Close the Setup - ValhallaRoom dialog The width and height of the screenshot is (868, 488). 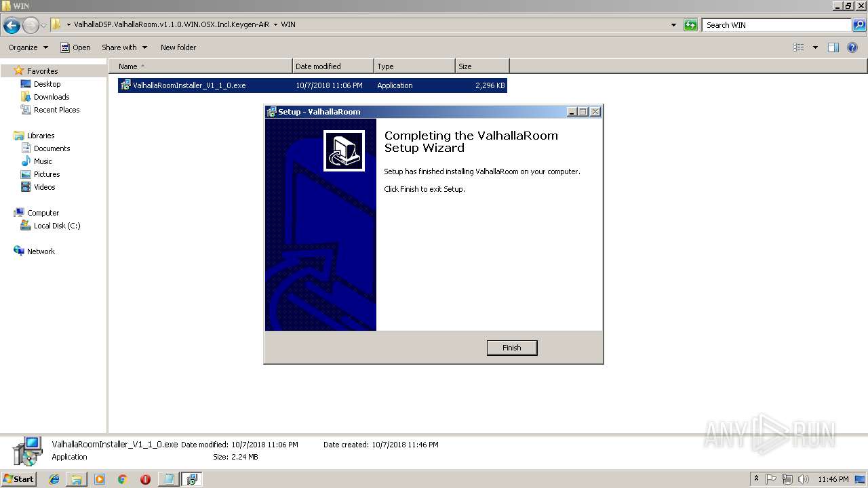click(x=595, y=112)
